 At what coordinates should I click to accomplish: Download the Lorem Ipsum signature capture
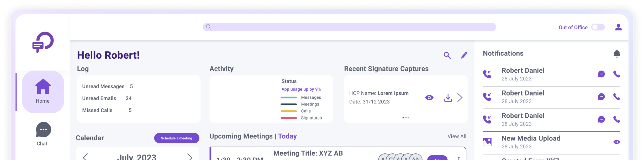coord(448,98)
